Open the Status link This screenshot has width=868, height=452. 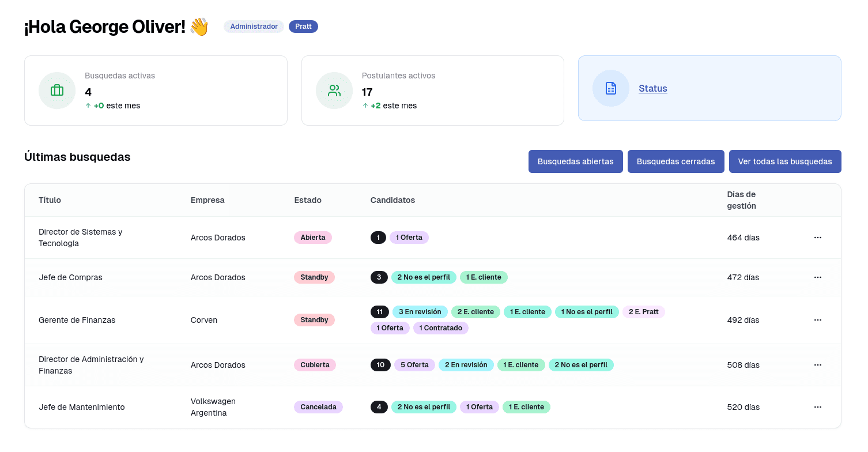tap(652, 88)
